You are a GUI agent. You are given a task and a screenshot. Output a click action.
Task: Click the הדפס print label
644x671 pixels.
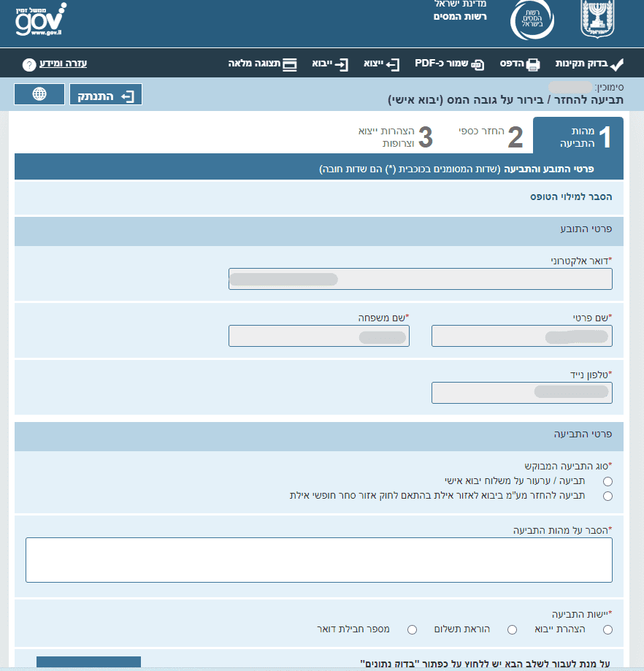pos(512,64)
